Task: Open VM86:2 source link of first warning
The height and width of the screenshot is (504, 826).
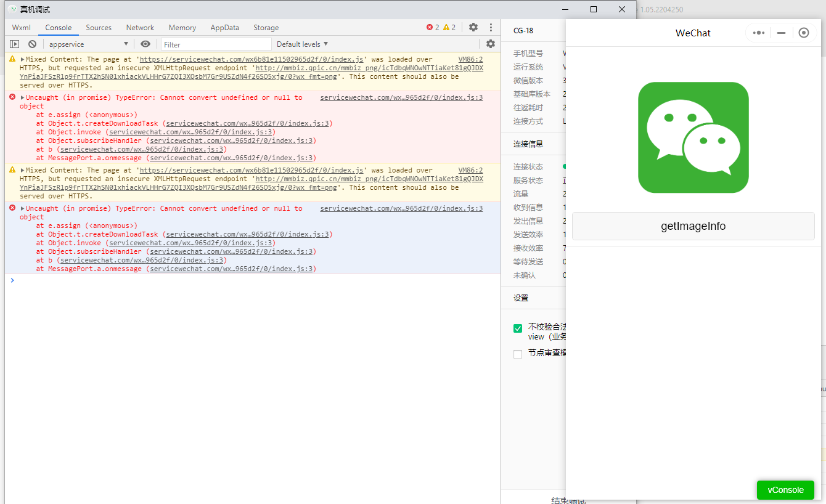Action: [470, 59]
